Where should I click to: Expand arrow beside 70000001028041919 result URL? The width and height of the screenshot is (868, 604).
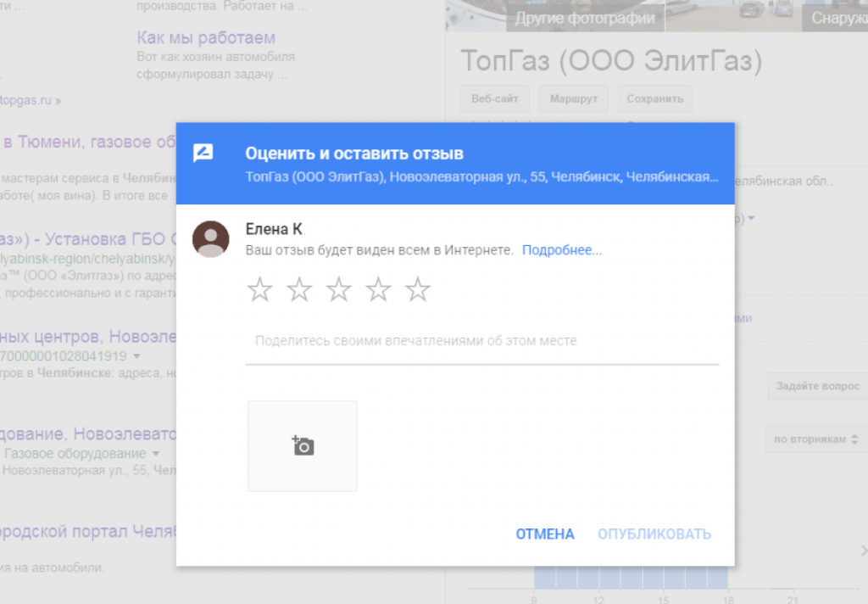coord(136,356)
